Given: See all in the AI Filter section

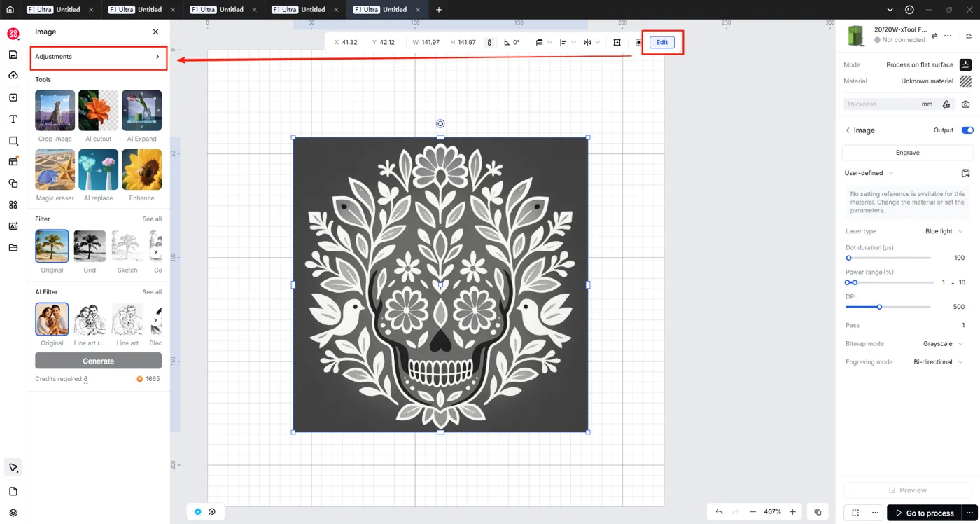Looking at the screenshot, I should click(152, 292).
